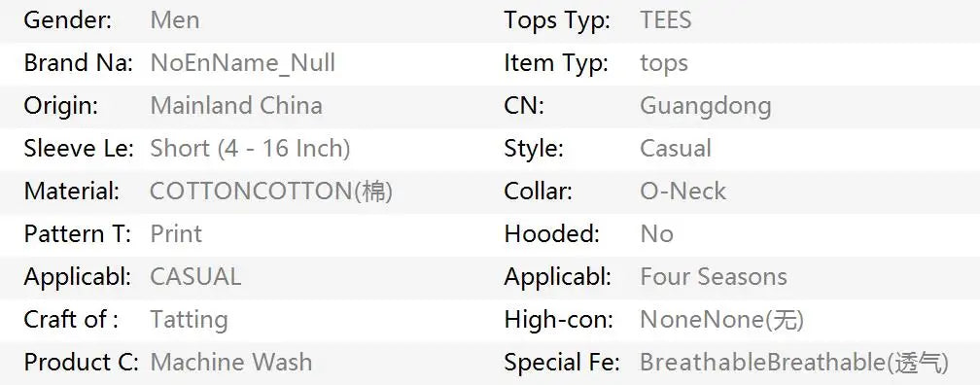Click the Tatting craft value
The image size is (980, 385).
coord(189,320)
